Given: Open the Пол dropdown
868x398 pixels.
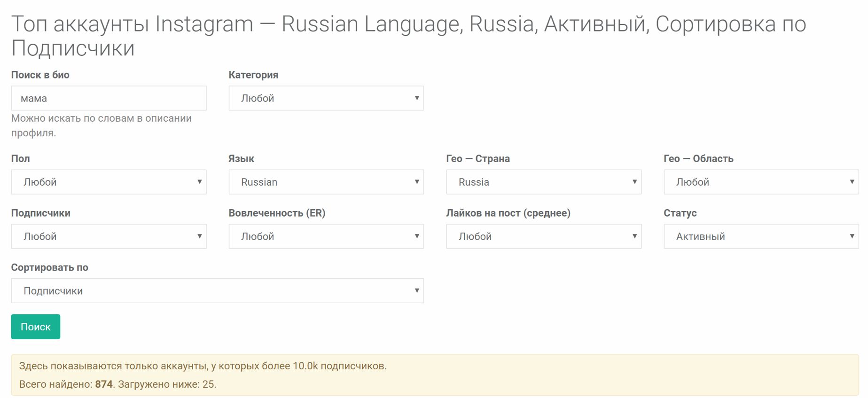Looking at the screenshot, I should click(109, 182).
